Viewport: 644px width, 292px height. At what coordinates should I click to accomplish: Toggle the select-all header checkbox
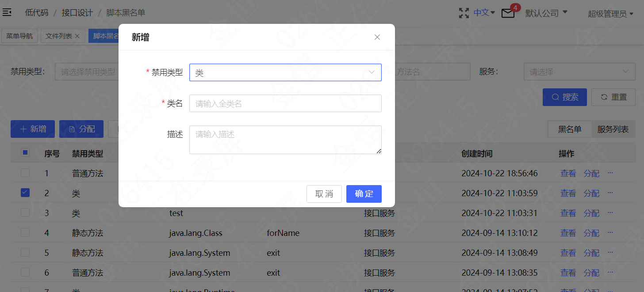pyautogui.click(x=25, y=153)
